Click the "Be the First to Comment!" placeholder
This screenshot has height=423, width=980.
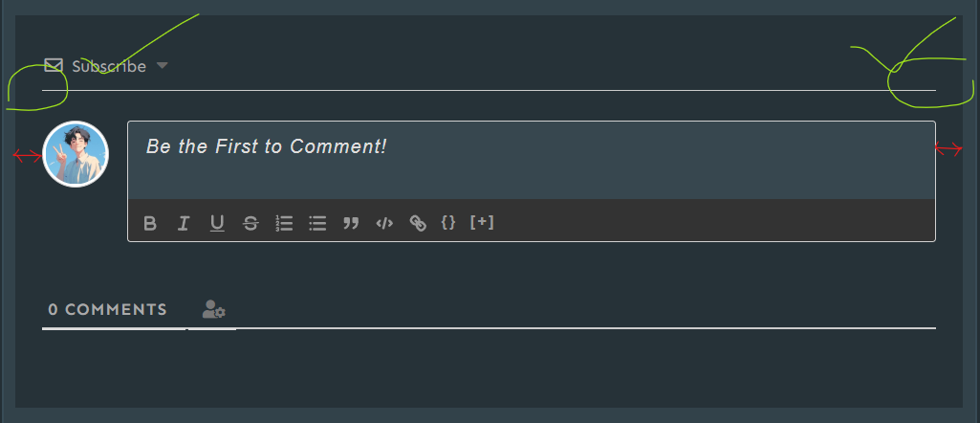pyautogui.click(x=267, y=146)
